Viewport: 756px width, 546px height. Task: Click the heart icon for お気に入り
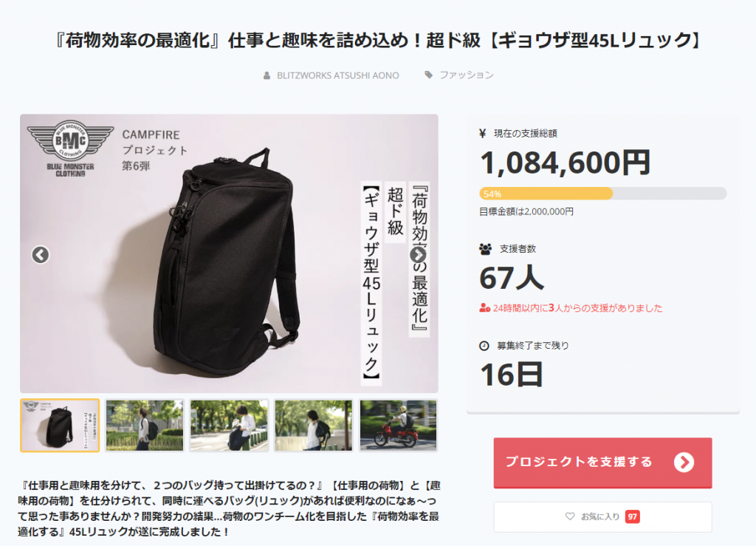(570, 516)
